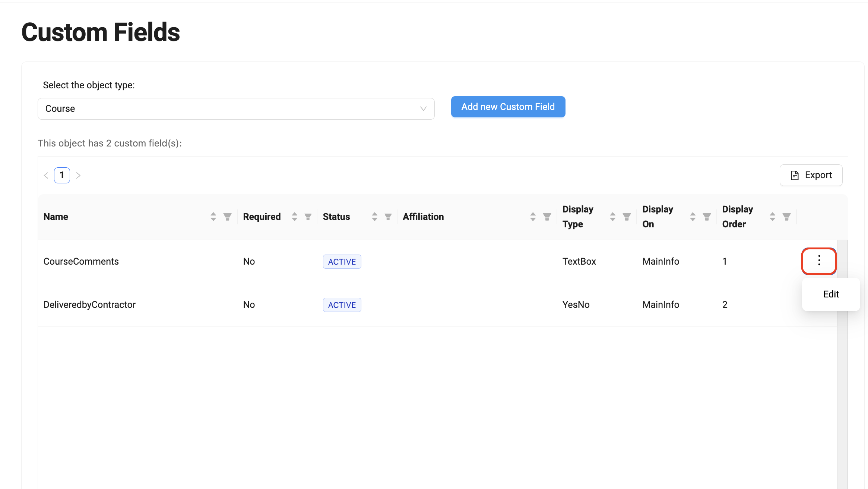Go to the next page arrow
Viewport: 868px width, 489px height.
(78, 175)
